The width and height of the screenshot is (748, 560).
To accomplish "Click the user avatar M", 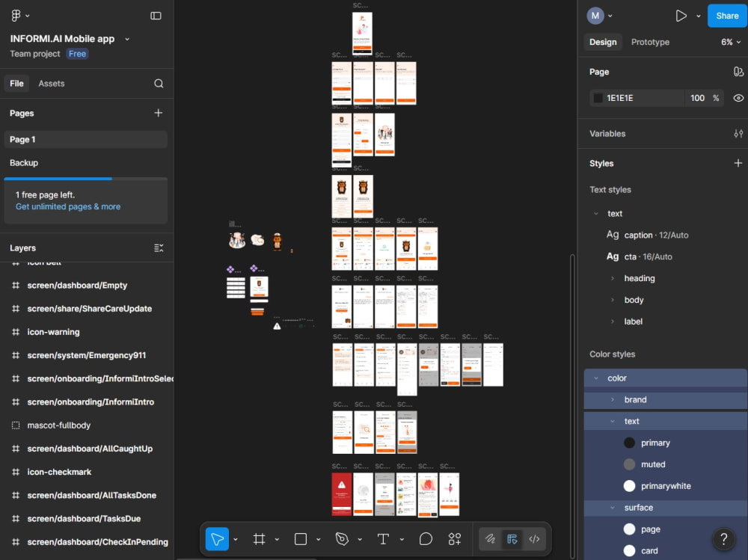I will click(x=595, y=16).
